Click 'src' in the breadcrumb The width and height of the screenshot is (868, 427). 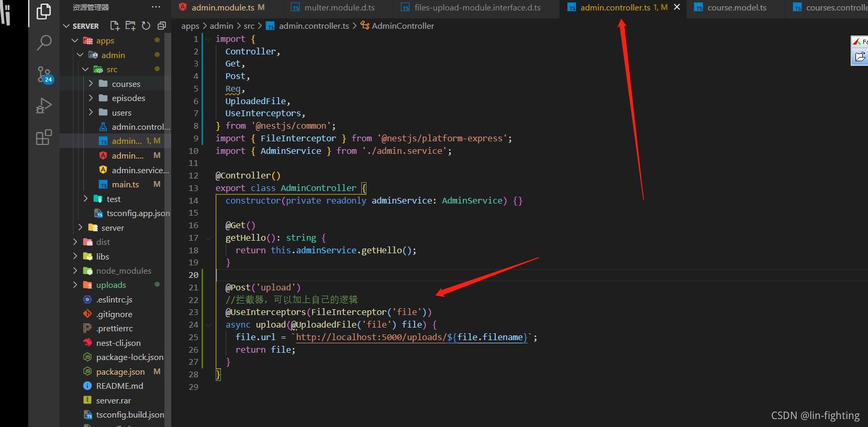(x=249, y=26)
